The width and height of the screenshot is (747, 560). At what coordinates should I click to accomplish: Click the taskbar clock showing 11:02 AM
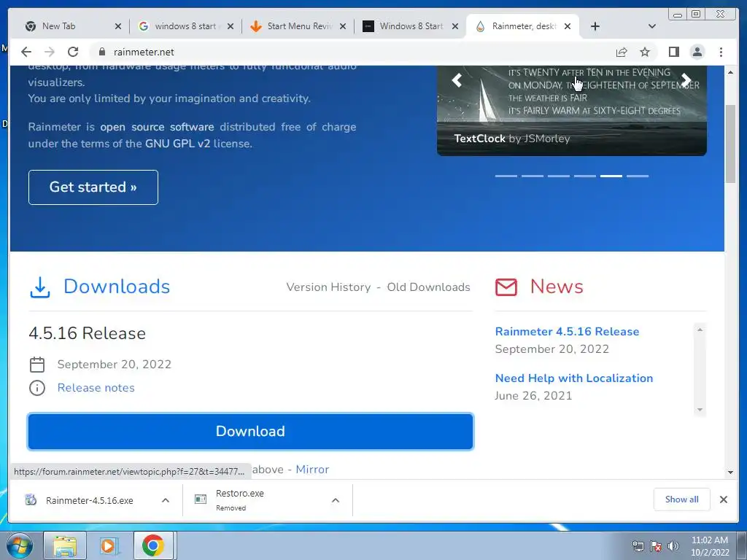(710, 546)
